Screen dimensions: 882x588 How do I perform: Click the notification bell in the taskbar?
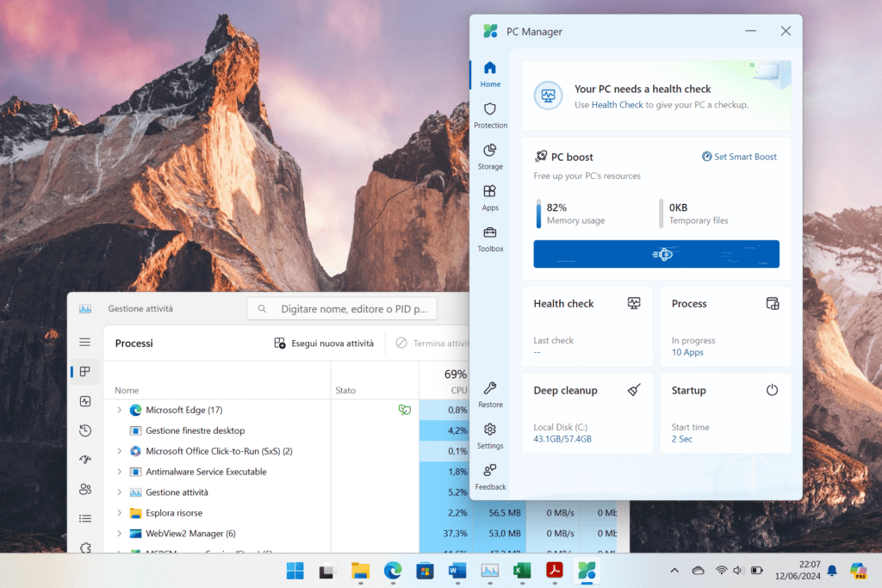point(832,571)
